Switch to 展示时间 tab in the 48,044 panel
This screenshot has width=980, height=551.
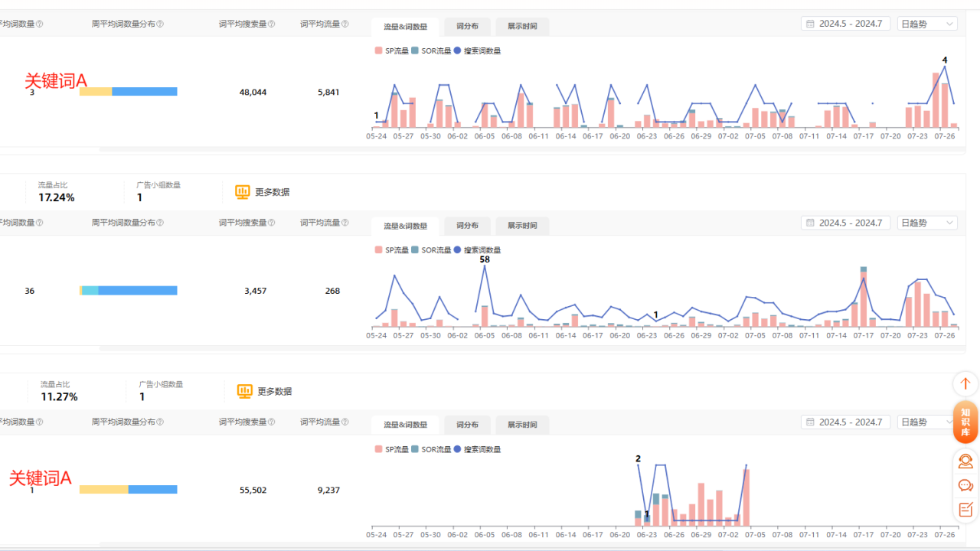pos(522,27)
